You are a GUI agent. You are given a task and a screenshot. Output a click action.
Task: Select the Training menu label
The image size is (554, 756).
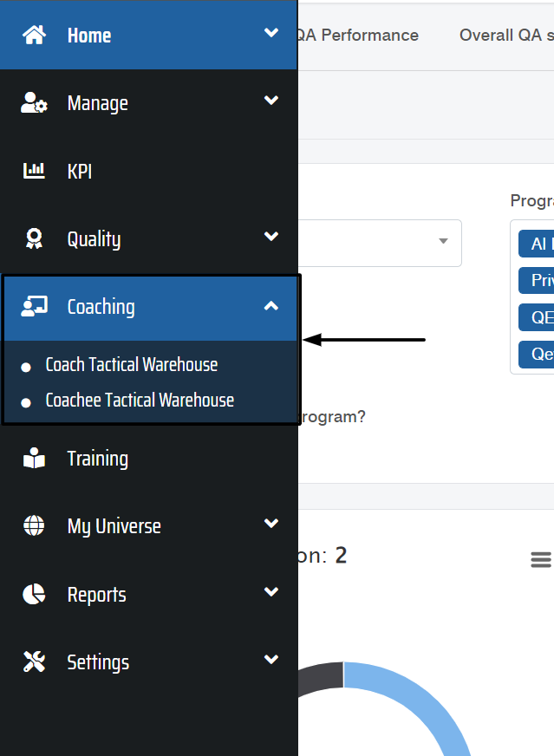click(98, 459)
